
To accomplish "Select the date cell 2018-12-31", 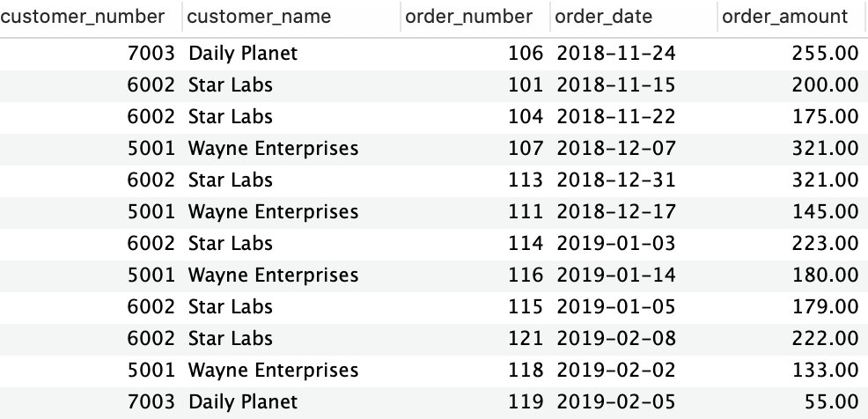I will [616, 180].
